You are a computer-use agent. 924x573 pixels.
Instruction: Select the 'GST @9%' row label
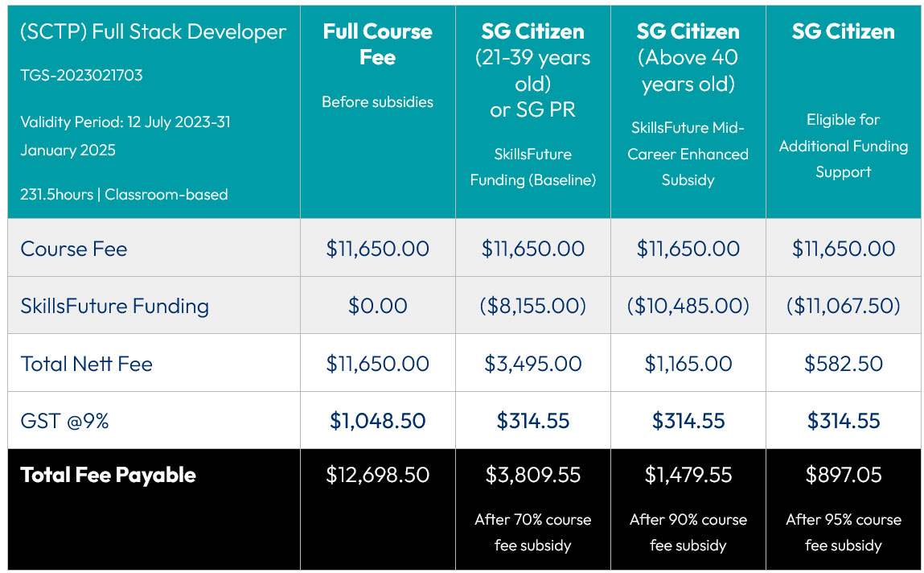click(64, 421)
